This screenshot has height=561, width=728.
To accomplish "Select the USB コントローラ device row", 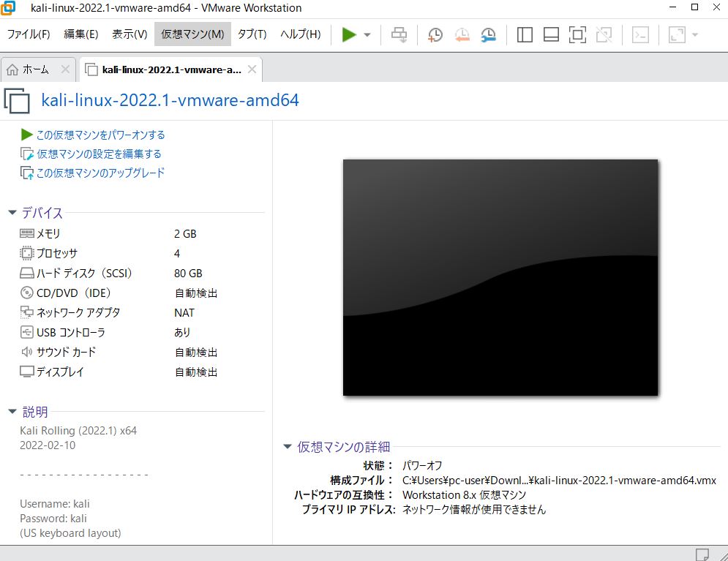I will click(x=142, y=333).
